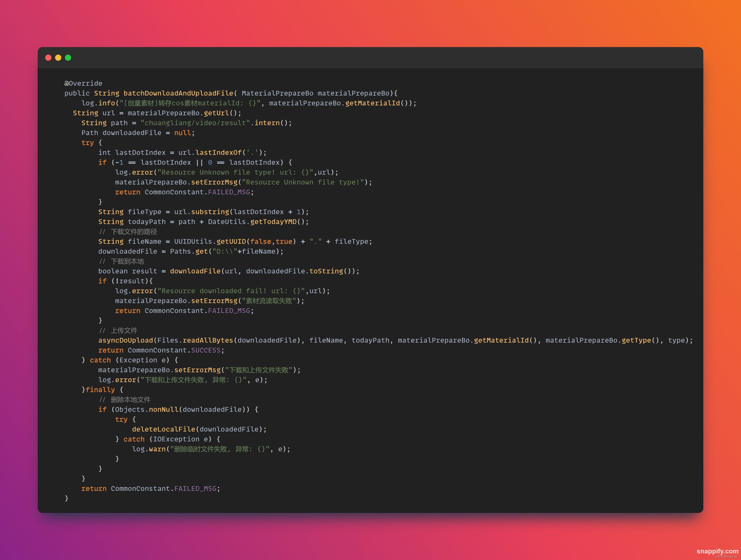741x560 pixels.
Task: Click the asyncDoUpload method call
Action: (125, 340)
